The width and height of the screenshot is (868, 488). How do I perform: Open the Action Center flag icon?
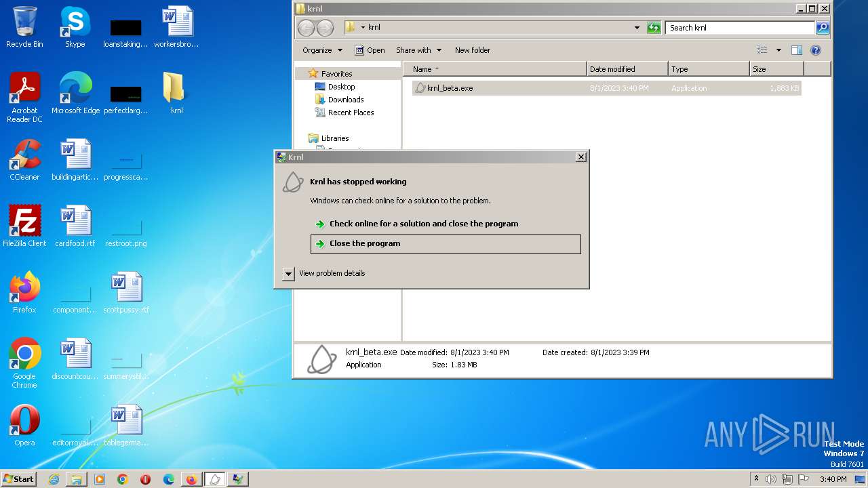click(804, 479)
